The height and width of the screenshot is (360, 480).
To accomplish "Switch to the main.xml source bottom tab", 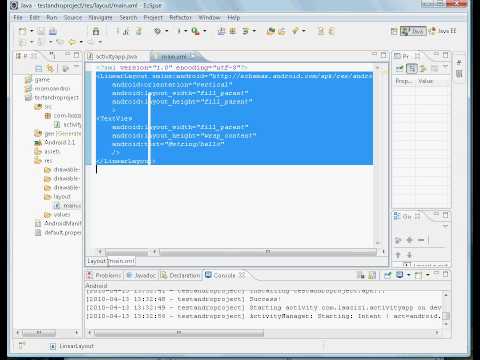I will tap(121, 261).
